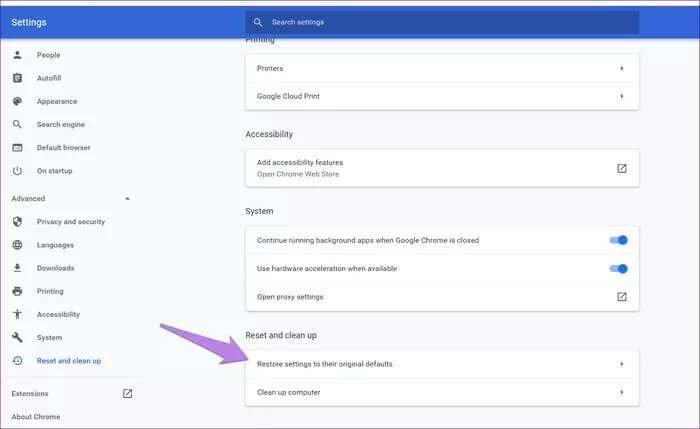This screenshot has width=700, height=429.
Task: Click external link icon for accessibility features
Action: click(x=621, y=168)
